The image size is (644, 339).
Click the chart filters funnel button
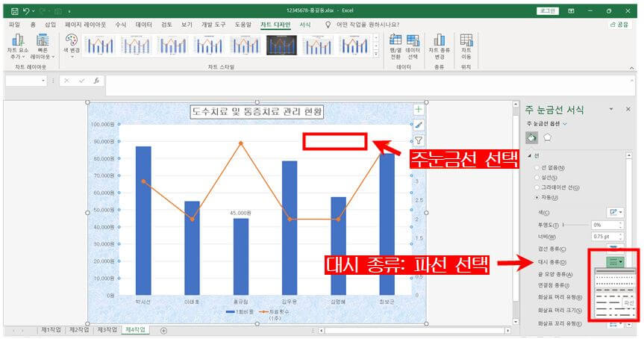click(x=418, y=140)
